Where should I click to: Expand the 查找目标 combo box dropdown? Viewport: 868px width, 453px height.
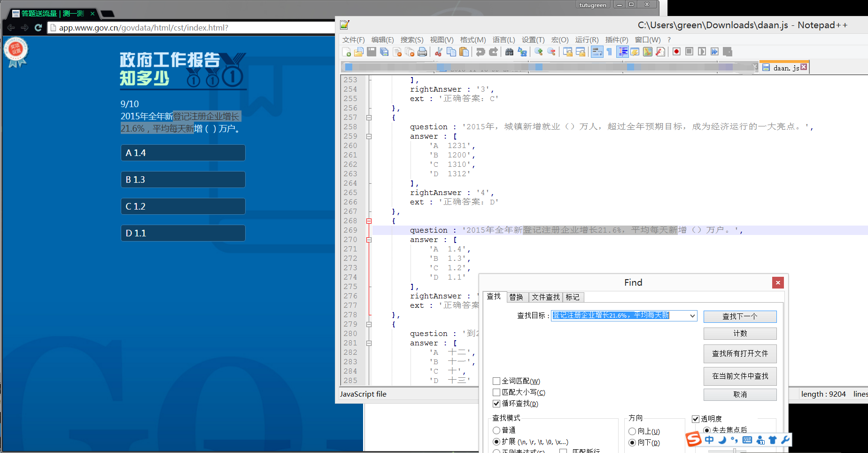692,316
